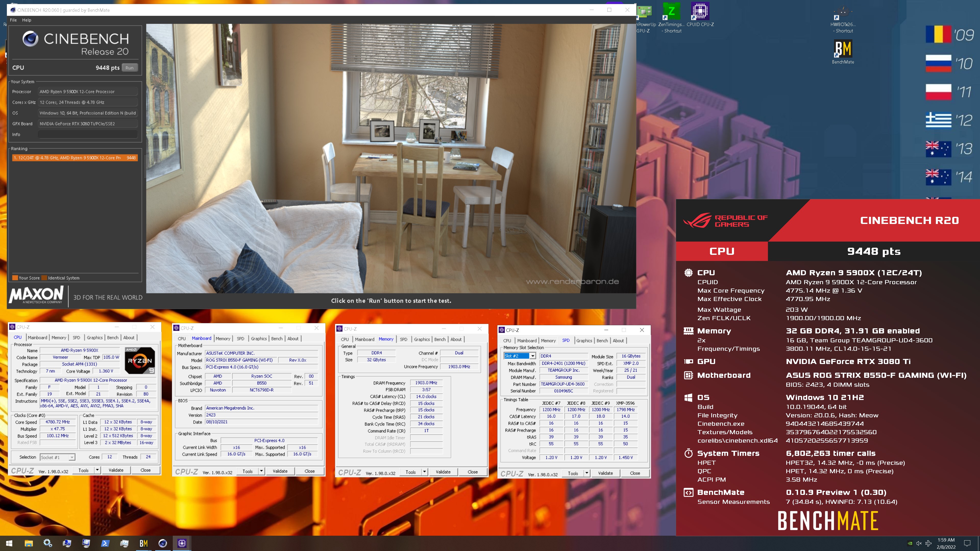The image size is (980, 551).
Task: Open File Explorer from the taskbar
Action: point(29,543)
